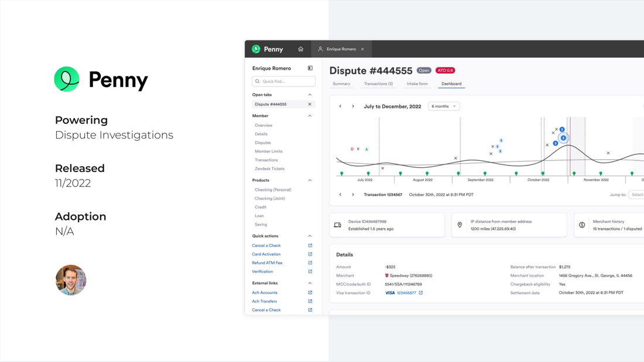Click the sidebar collapse icon beside Enrique Romero
This screenshot has width=644, height=362.
[310, 68]
